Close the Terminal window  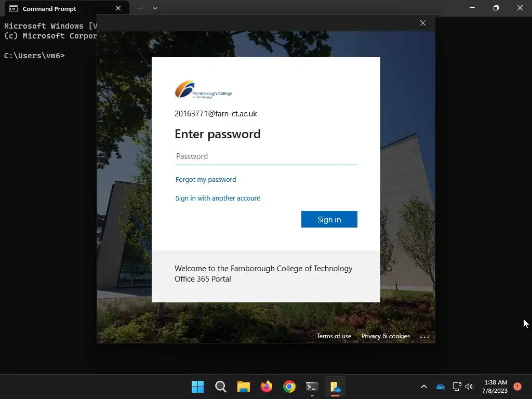pos(520,8)
